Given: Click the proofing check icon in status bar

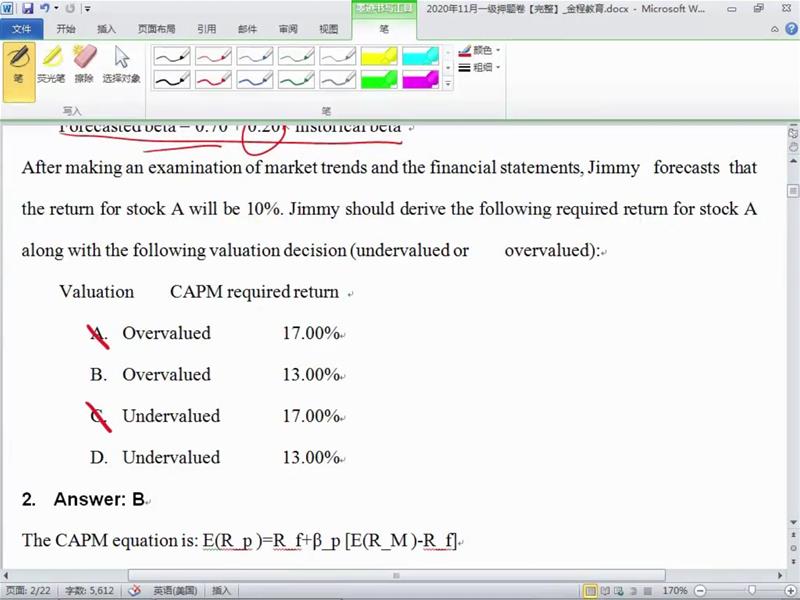Looking at the screenshot, I should click(x=134, y=591).
